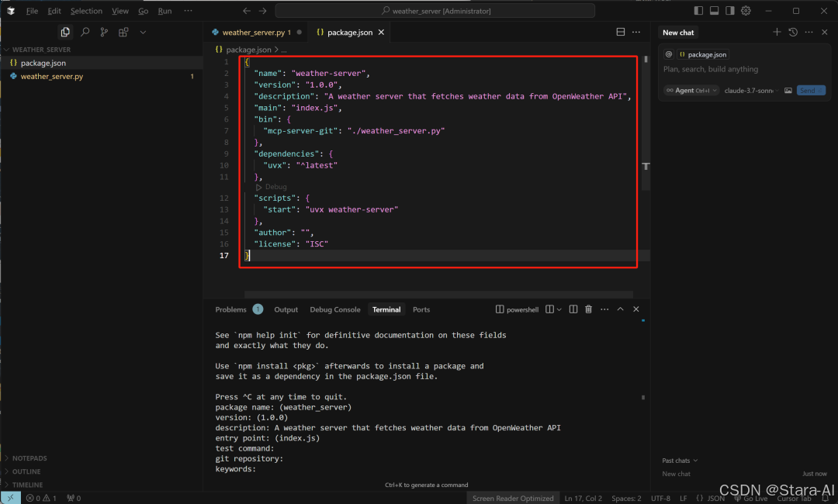Switch to the Ports panel tab
This screenshot has height=504, width=838.
421,309
